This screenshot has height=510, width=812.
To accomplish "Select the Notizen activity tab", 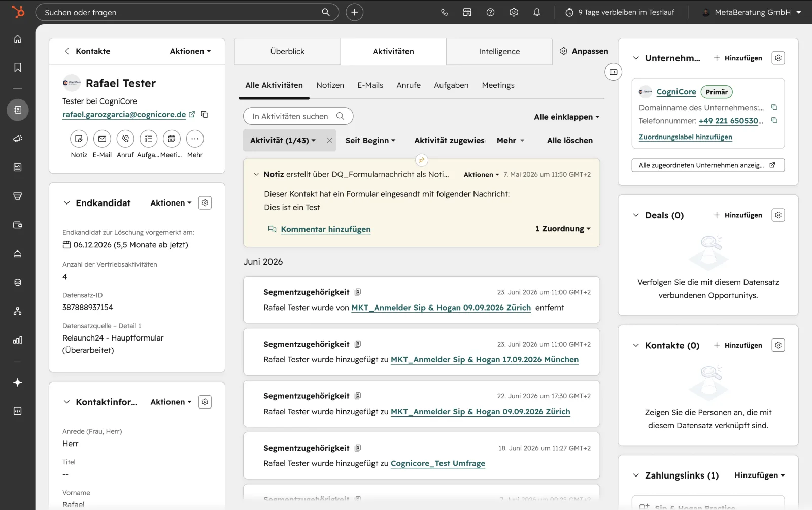I will [x=330, y=85].
